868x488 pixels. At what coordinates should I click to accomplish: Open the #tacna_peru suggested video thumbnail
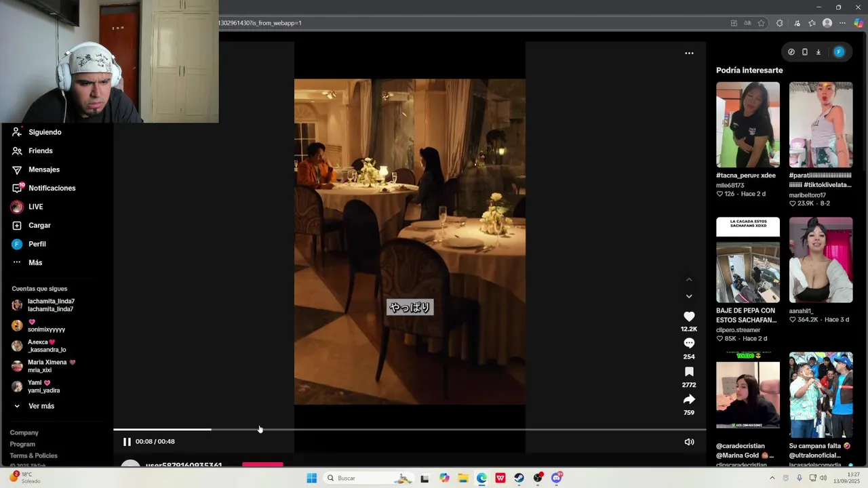(x=748, y=125)
